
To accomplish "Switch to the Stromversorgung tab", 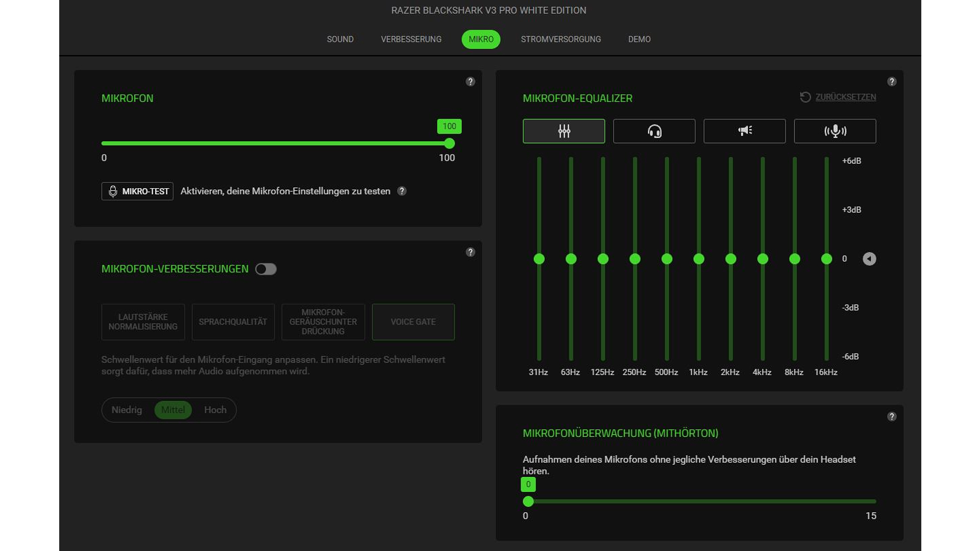I will 560,39.
